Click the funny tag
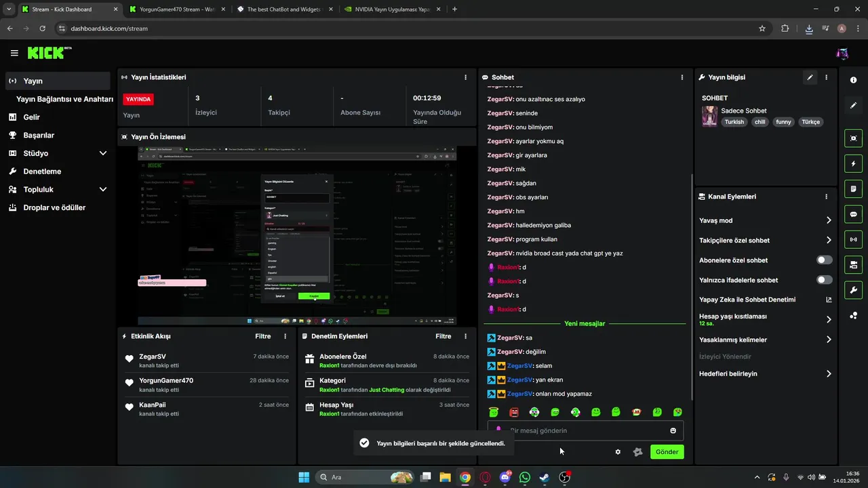This screenshot has width=868, height=488. [783, 122]
